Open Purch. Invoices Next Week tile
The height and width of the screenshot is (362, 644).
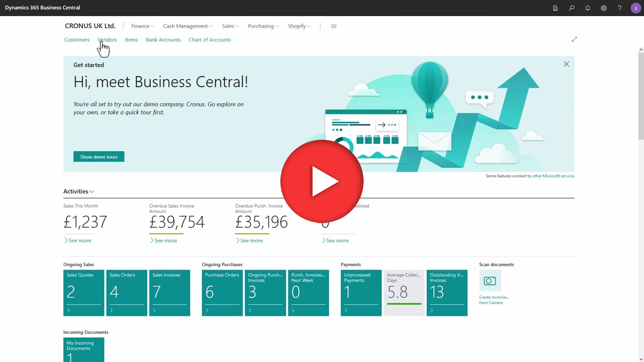[308, 293]
